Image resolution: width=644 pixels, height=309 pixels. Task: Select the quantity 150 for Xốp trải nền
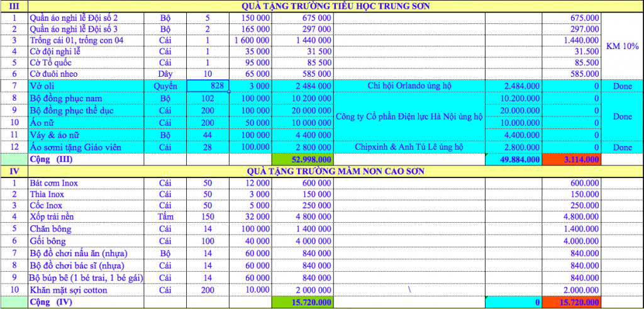(208, 216)
